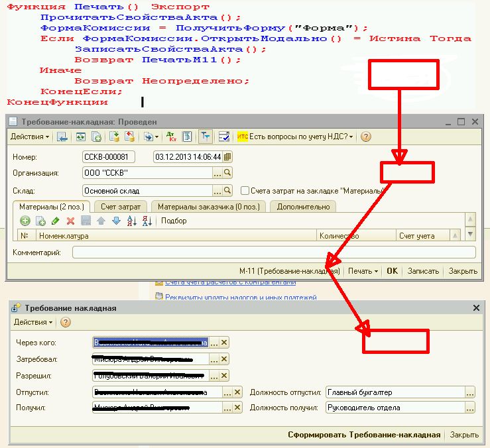Viewport: 490px width, 448px height.
Task: Clear the Получил field with X
Action: tap(237, 408)
